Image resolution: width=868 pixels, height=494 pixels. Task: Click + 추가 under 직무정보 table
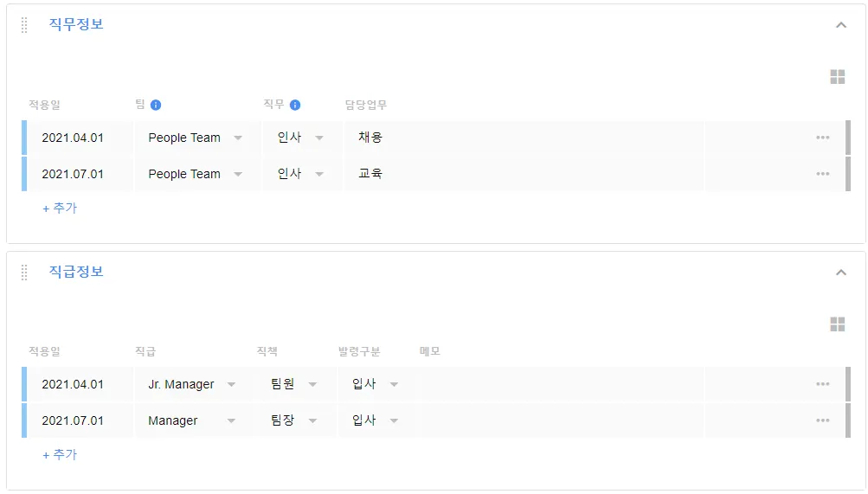[60, 208]
